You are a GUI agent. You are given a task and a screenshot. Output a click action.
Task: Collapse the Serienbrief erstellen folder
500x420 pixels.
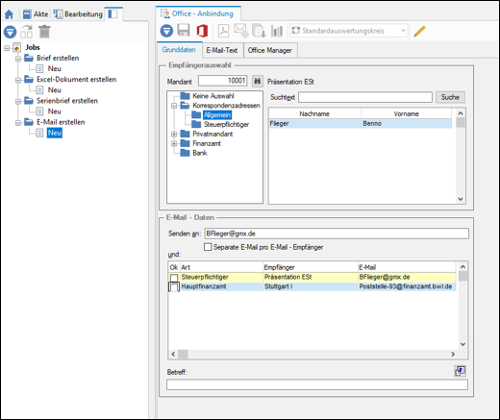click(18, 102)
